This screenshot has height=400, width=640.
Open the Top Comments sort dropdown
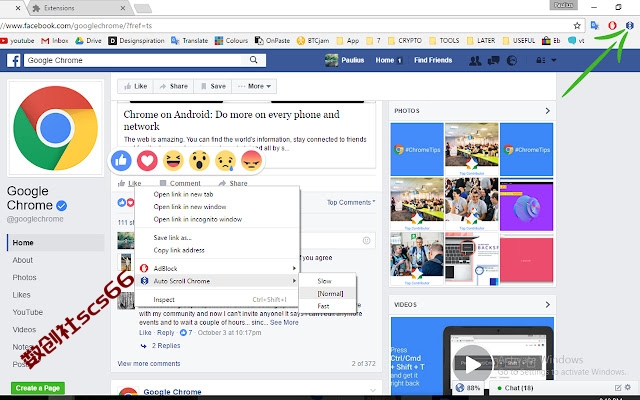[351, 202]
